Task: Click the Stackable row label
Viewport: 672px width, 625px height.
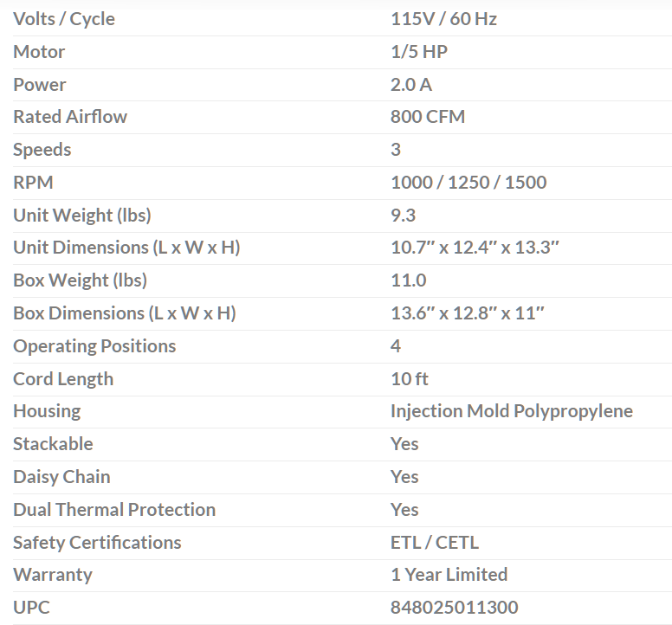Action: [x=53, y=444]
